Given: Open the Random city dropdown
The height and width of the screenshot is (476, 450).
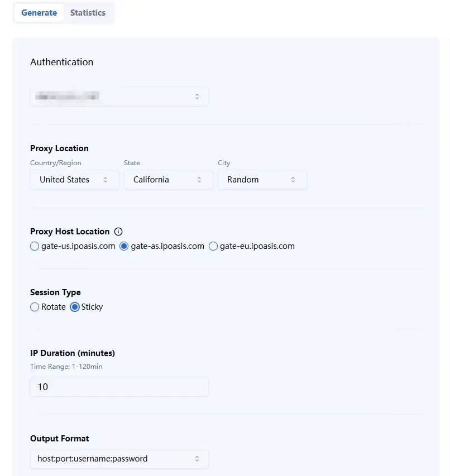Looking at the screenshot, I should 262,180.
